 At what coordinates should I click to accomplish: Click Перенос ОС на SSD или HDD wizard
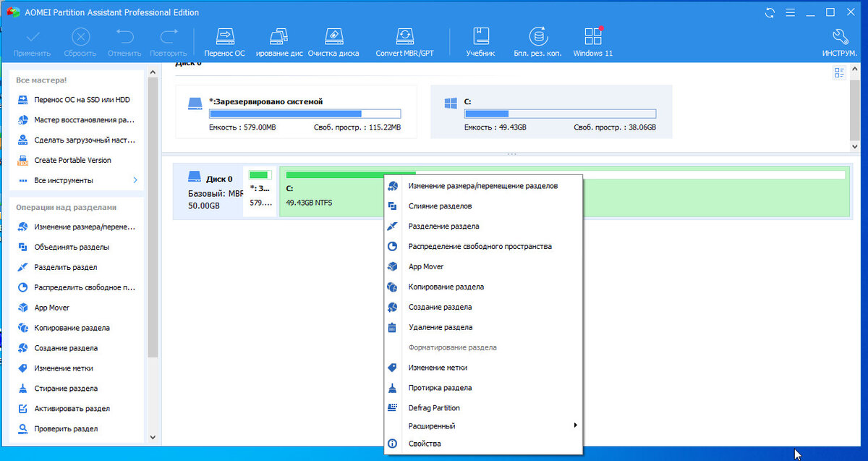[x=77, y=100]
